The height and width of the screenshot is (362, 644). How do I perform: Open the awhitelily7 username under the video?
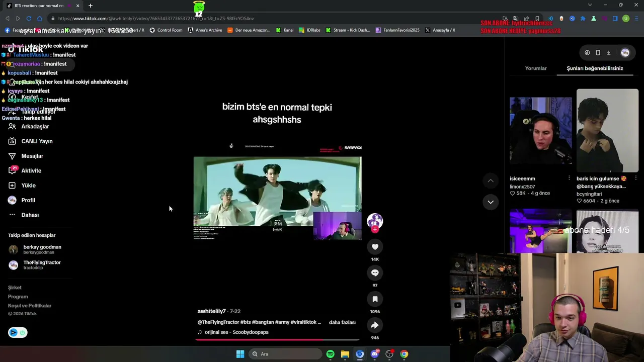click(x=211, y=311)
